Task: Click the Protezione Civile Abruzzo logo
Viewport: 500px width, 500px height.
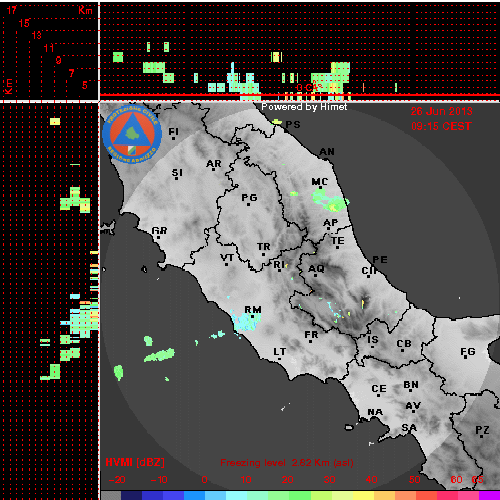Action: 132,135
